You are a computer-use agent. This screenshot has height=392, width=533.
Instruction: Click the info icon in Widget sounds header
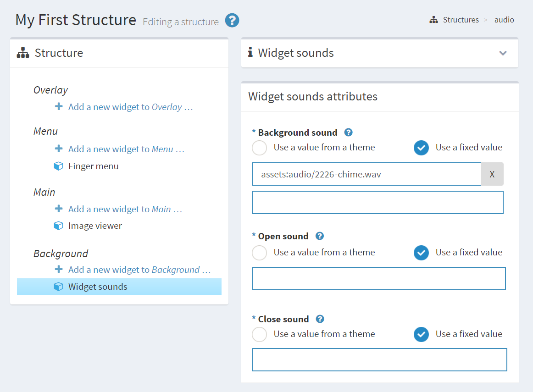[x=250, y=53]
